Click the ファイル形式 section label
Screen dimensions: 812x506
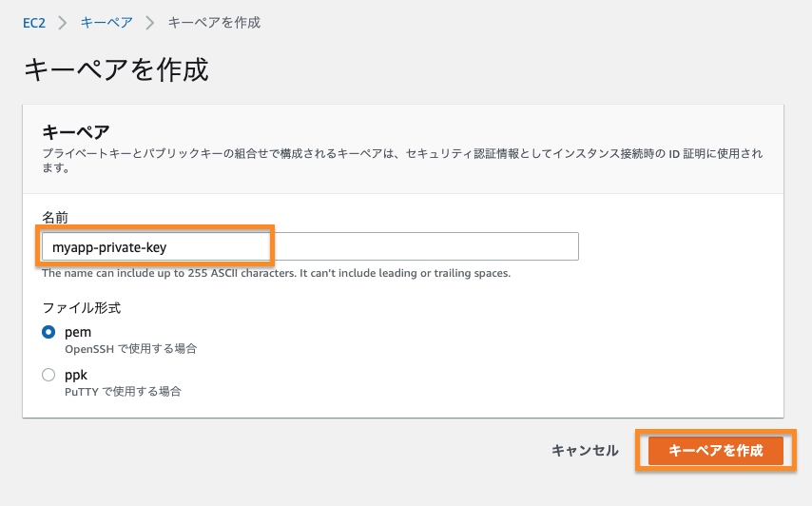(82, 308)
